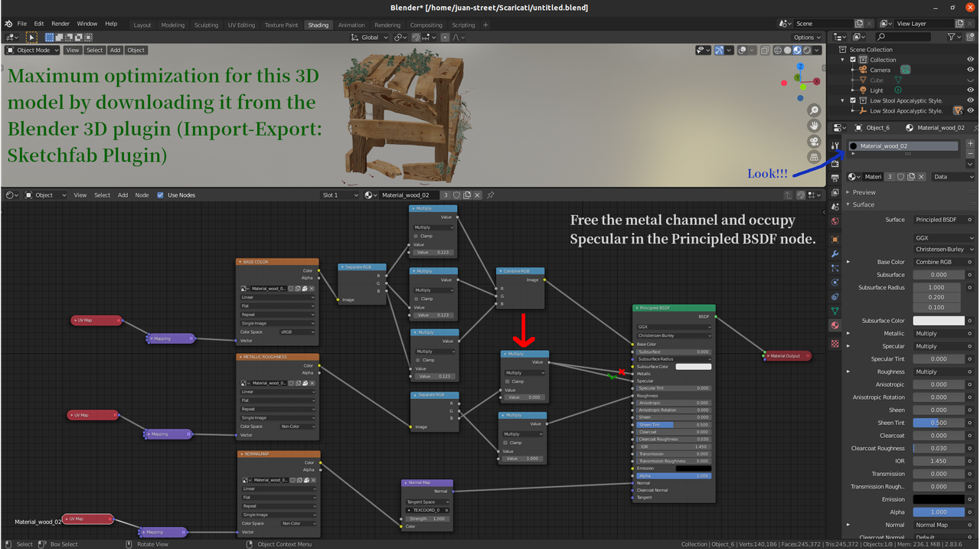Click the Select Box tool arrow icon
Viewport: 980px width, 549px height.
(x=31, y=37)
